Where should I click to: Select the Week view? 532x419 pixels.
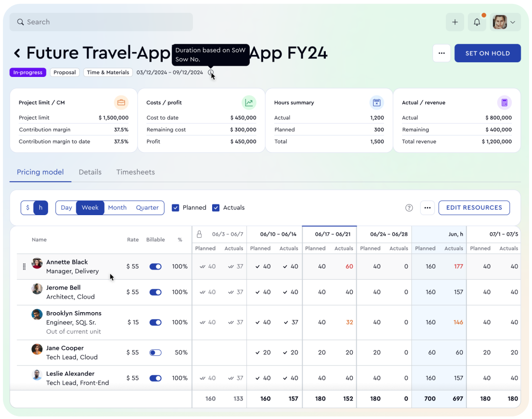coord(90,208)
